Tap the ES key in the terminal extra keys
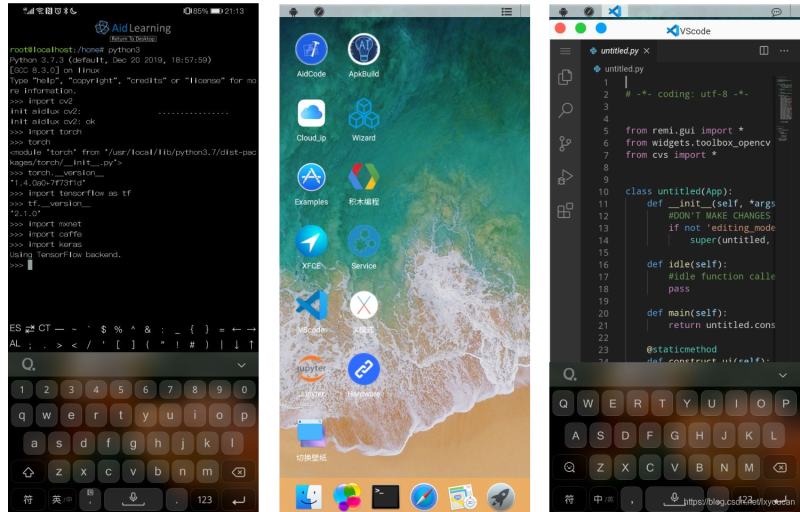Image resolution: width=800 pixels, height=512 pixels. 15,328
